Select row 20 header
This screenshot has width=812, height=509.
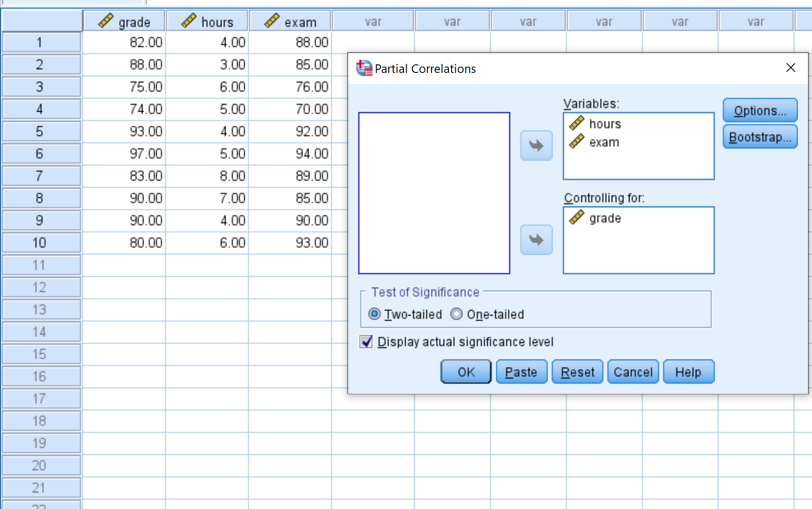[x=41, y=465]
